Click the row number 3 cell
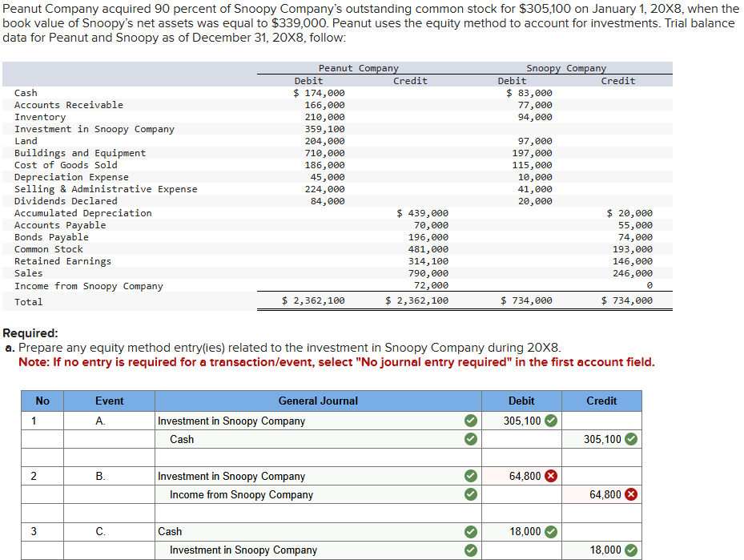744x560 pixels. coord(42,531)
